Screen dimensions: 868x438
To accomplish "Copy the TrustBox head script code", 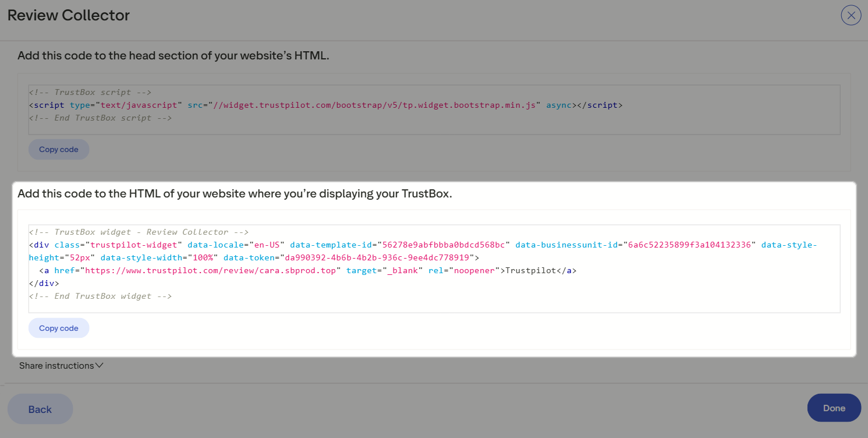I will (x=59, y=150).
